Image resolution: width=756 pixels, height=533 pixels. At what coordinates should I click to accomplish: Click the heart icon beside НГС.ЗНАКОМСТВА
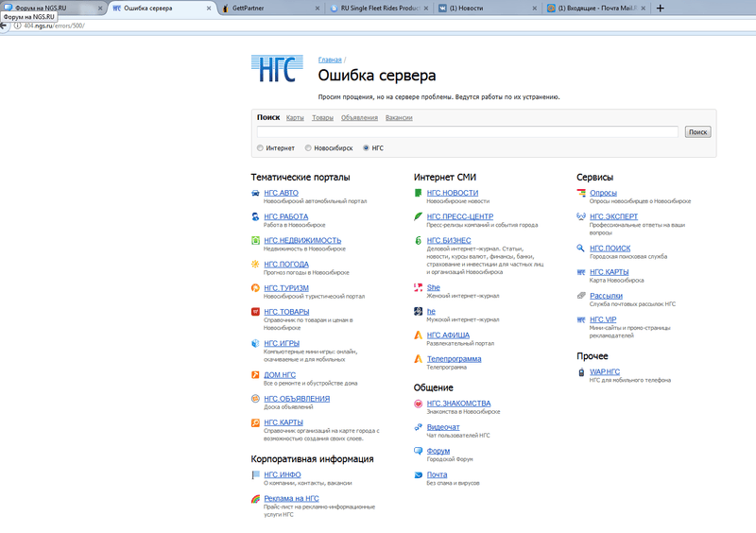tap(418, 404)
